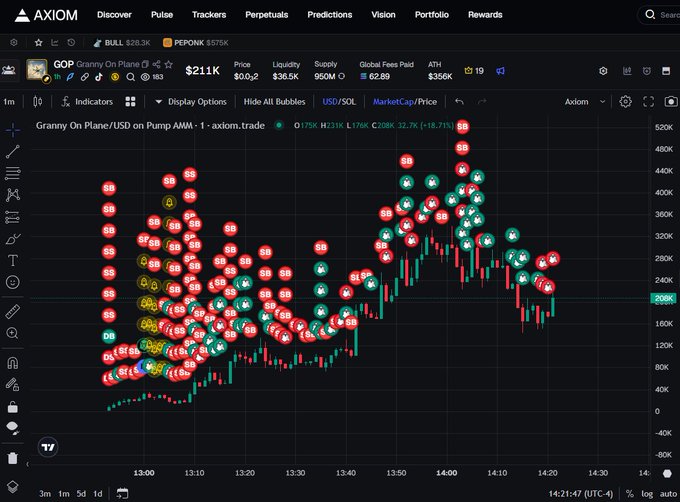Open the recent history clock icon

coord(71,42)
